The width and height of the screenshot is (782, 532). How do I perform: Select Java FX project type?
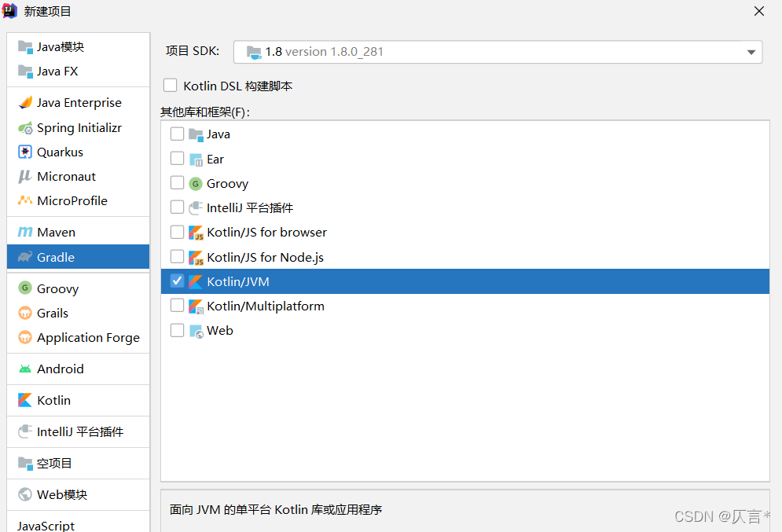point(79,72)
